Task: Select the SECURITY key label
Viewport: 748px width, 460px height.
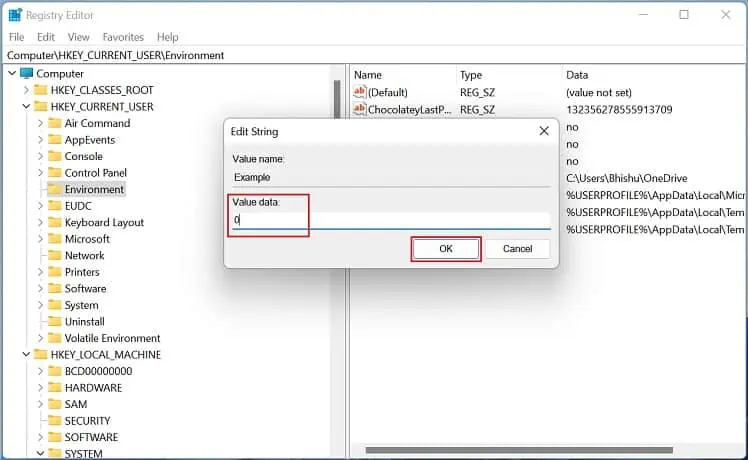Action: click(87, 420)
